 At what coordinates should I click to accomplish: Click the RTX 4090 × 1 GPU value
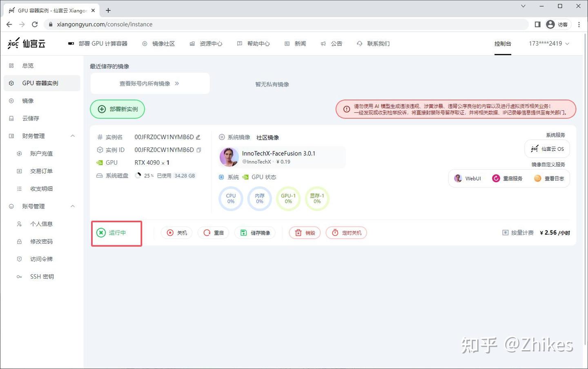tap(152, 163)
